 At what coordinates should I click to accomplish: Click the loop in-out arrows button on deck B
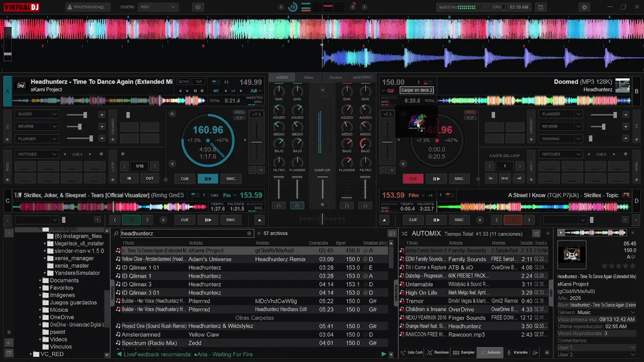pos(505,178)
